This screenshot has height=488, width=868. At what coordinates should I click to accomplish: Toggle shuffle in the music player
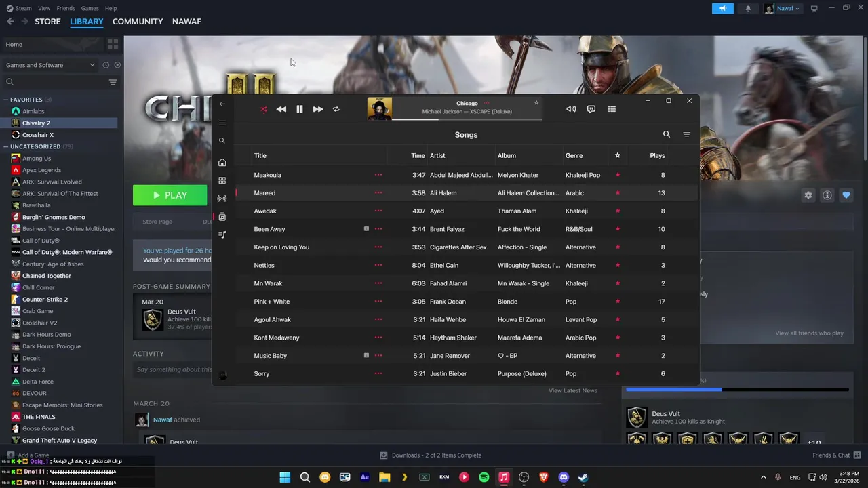pos(264,109)
